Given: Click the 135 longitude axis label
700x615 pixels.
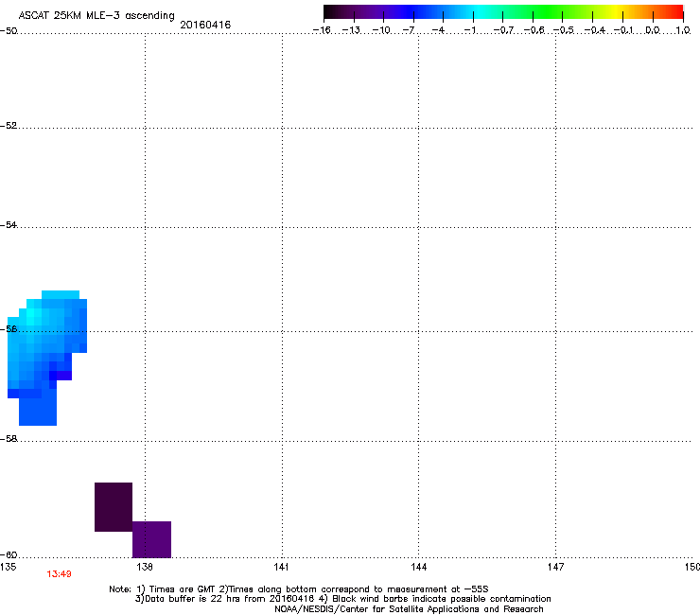Looking at the screenshot, I should point(8,567).
